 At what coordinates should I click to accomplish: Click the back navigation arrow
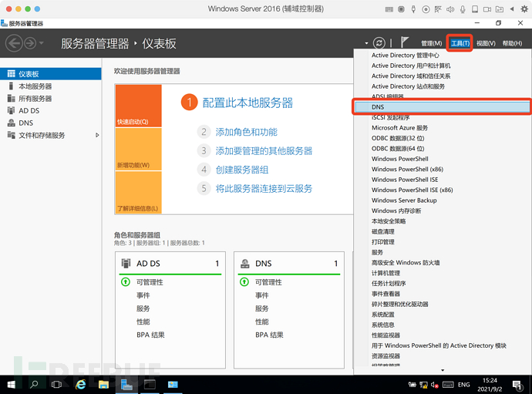pos(14,43)
